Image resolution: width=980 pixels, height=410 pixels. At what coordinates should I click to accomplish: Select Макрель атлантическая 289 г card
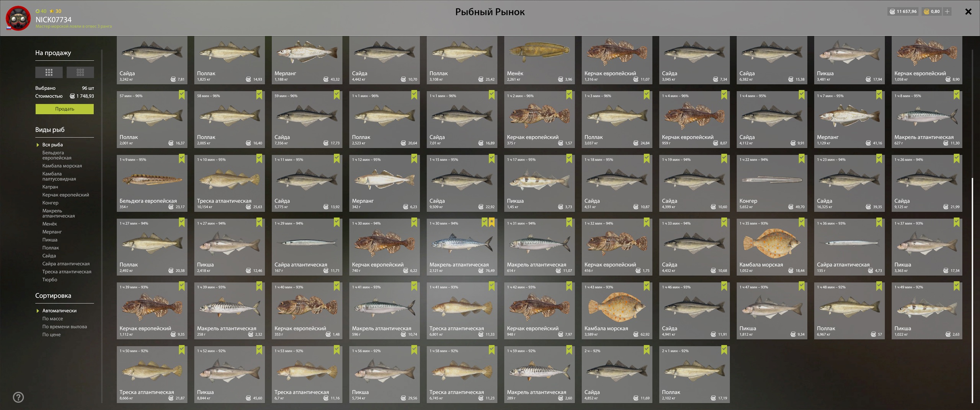coord(539,374)
